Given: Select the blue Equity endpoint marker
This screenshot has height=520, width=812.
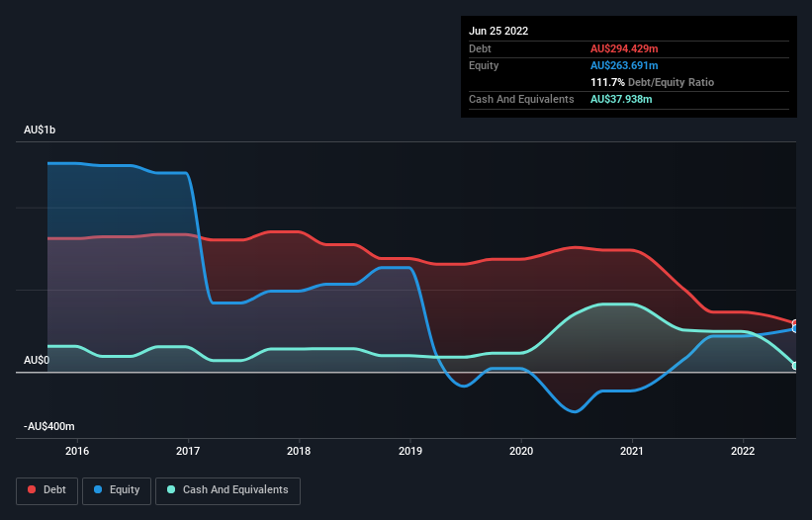Looking at the screenshot, I should 795,328.
